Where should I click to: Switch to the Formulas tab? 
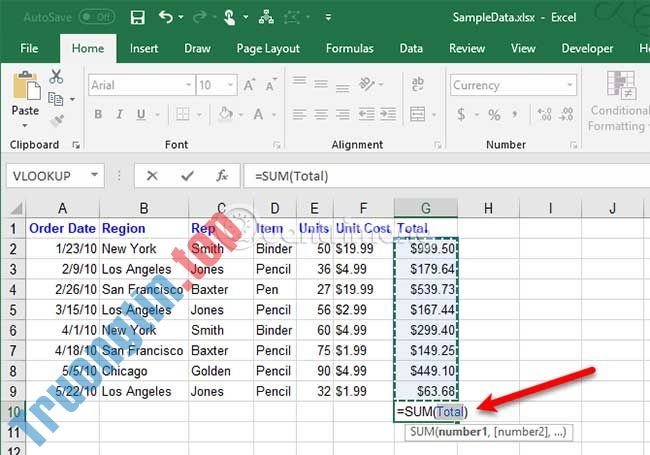[x=349, y=48]
